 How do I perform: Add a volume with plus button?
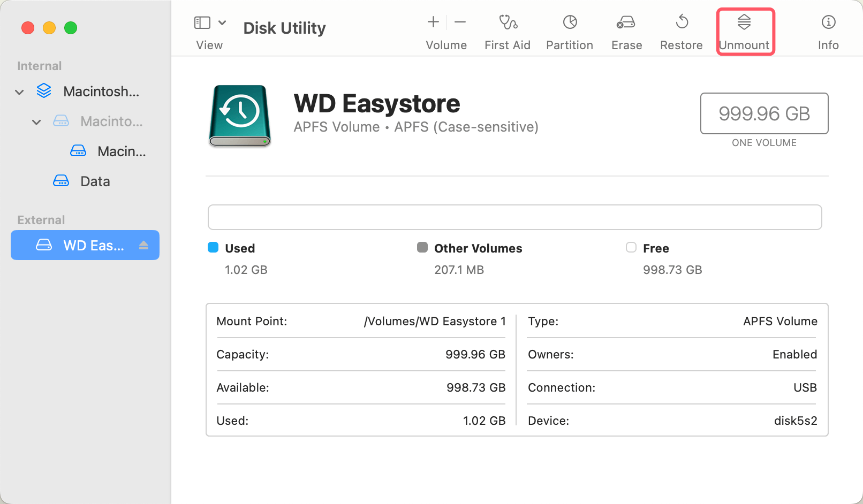click(433, 22)
